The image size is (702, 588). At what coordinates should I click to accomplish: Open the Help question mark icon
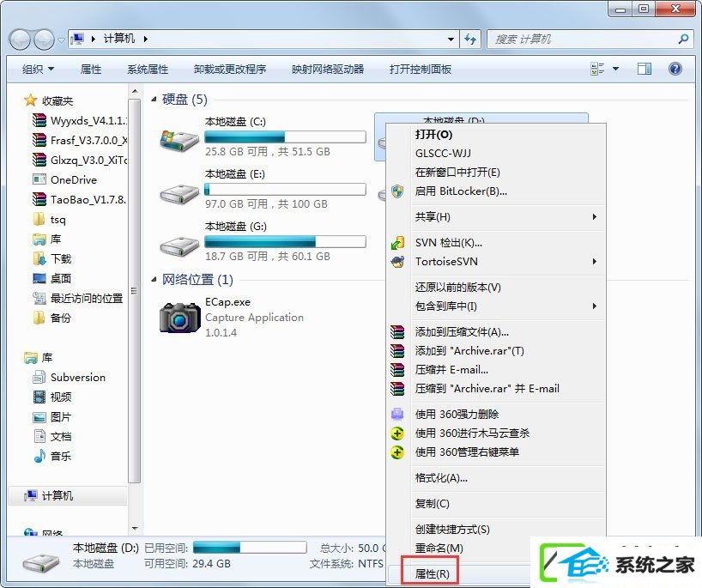click(675, 69)
